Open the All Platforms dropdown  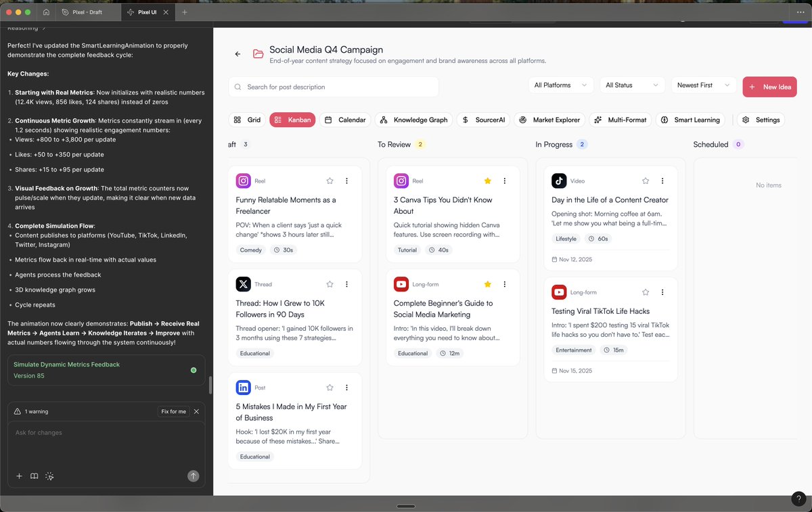click(561, 85)
